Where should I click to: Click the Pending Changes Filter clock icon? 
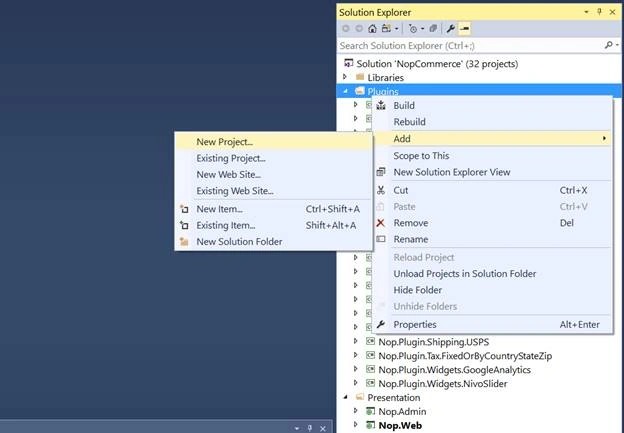(413, 29)
